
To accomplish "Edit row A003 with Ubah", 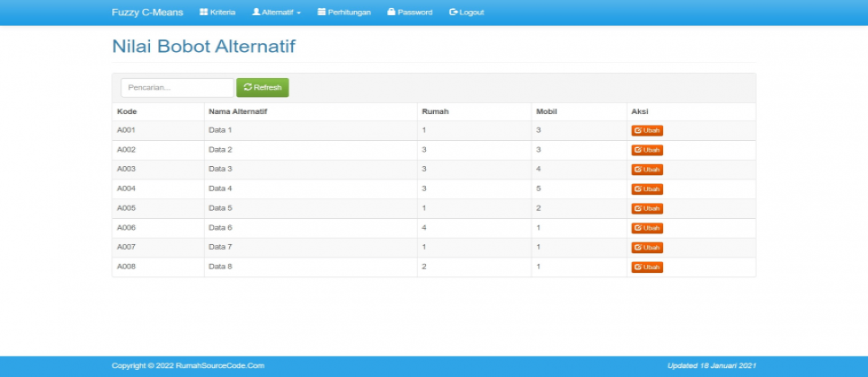I will tap(647, 169).
